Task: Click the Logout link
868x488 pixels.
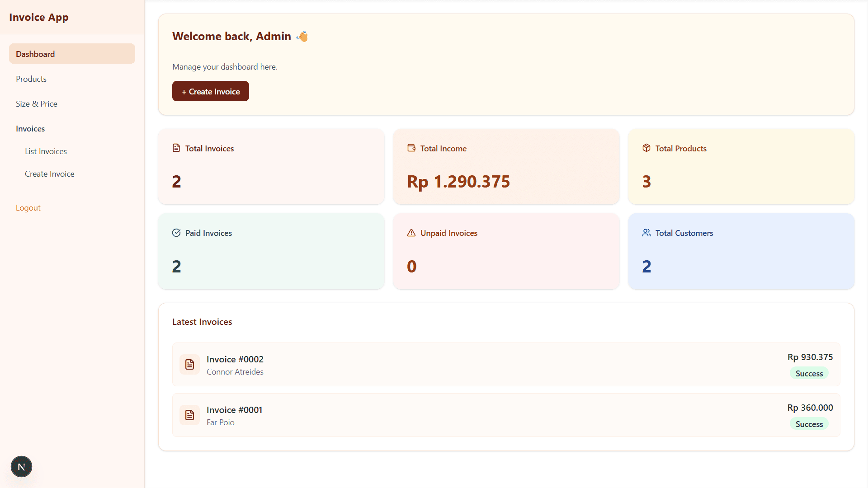Action: tap(28, 207)
